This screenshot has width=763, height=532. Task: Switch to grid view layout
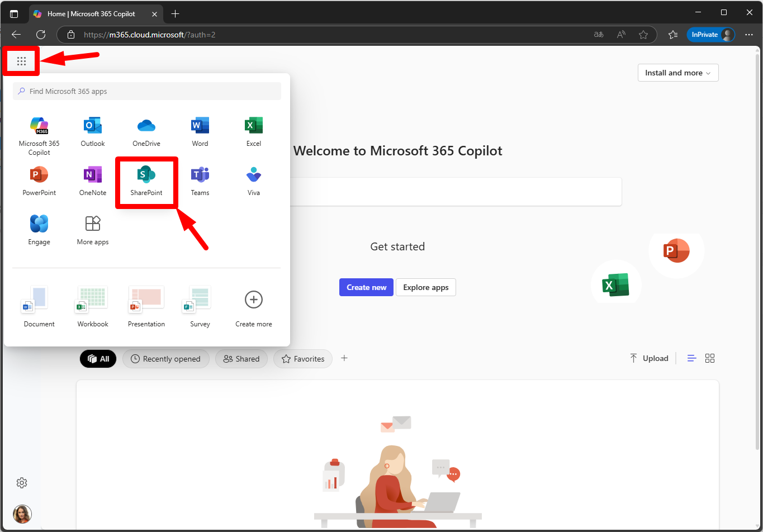point(710,358)
